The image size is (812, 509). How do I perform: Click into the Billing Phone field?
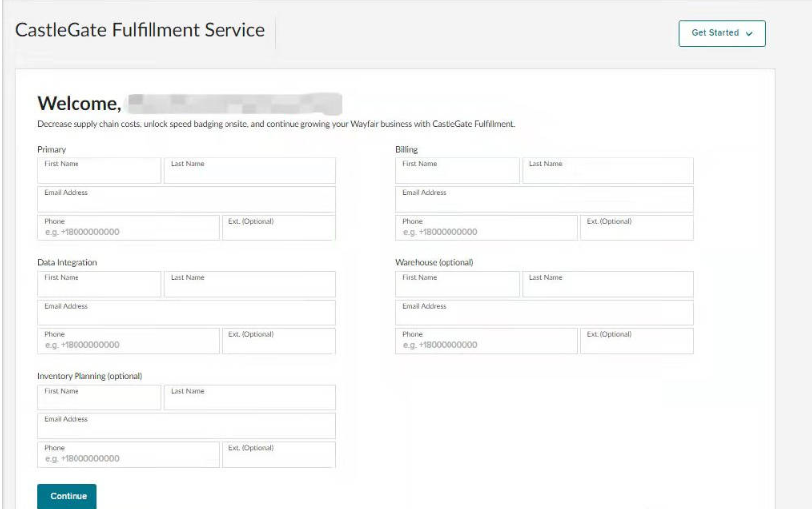486,228
